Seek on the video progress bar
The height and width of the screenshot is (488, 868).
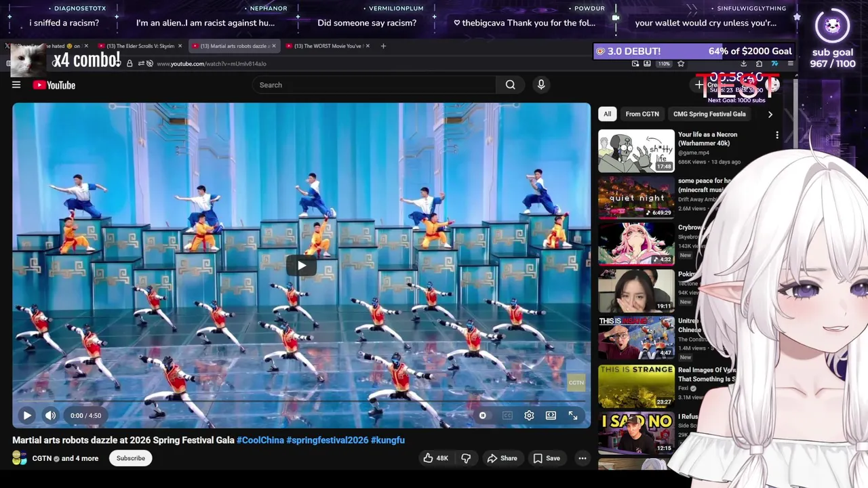(x=301, y=402)
